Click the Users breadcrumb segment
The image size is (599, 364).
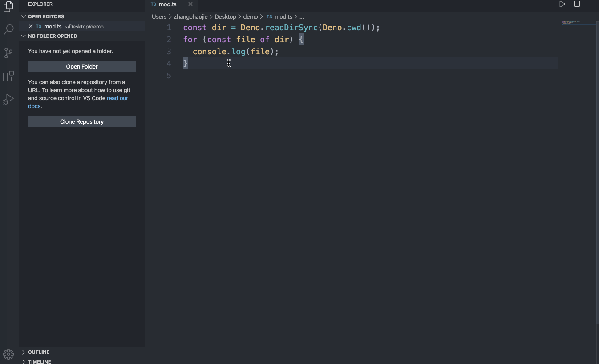point(159,16)
